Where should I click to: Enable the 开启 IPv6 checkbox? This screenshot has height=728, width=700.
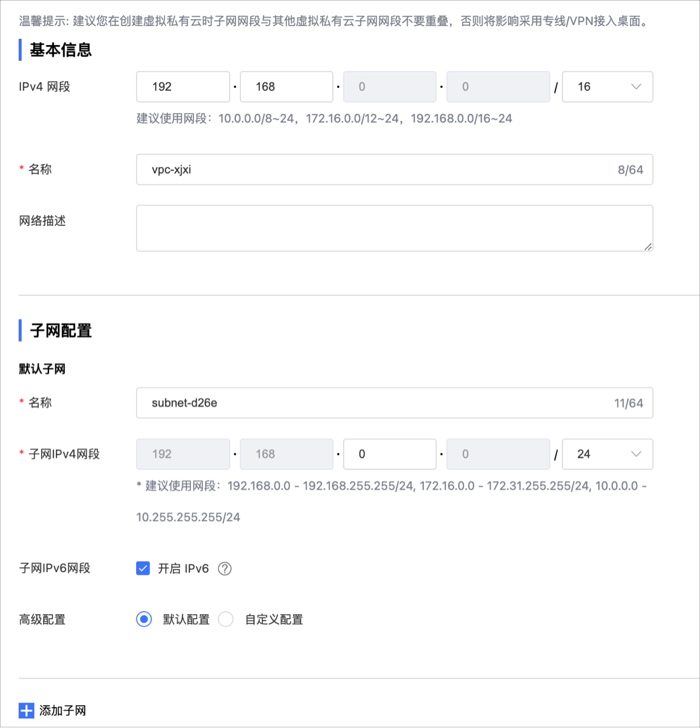click(143, 568)
